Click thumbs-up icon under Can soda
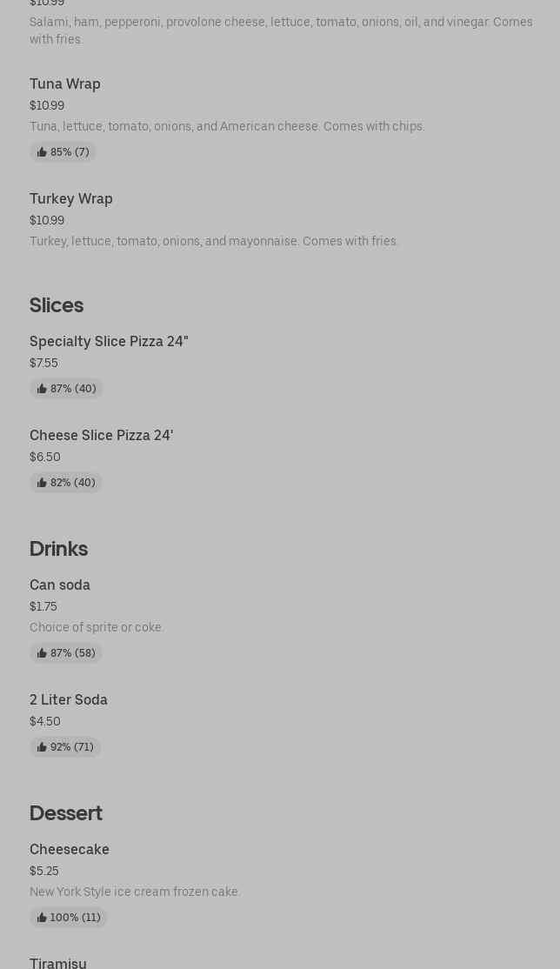 [x=42, y=653]
